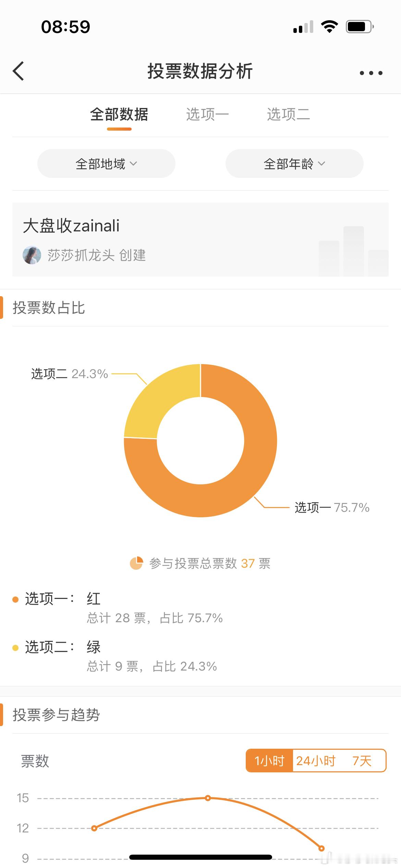The width and height of the screenshot is (401, 868).
Task: Open the three-dot more options menu
Action: [x=371, y=73]
